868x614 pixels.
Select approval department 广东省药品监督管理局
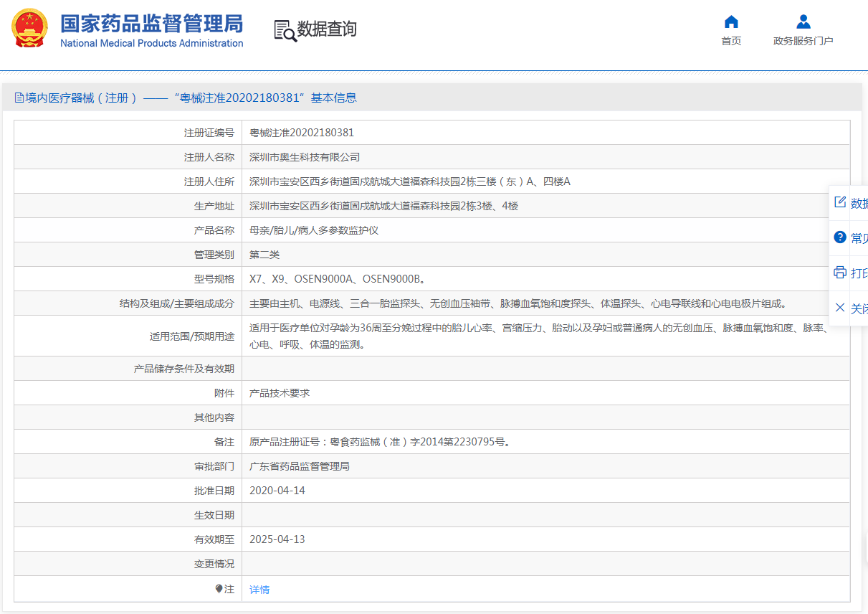[x=300, y=466]
